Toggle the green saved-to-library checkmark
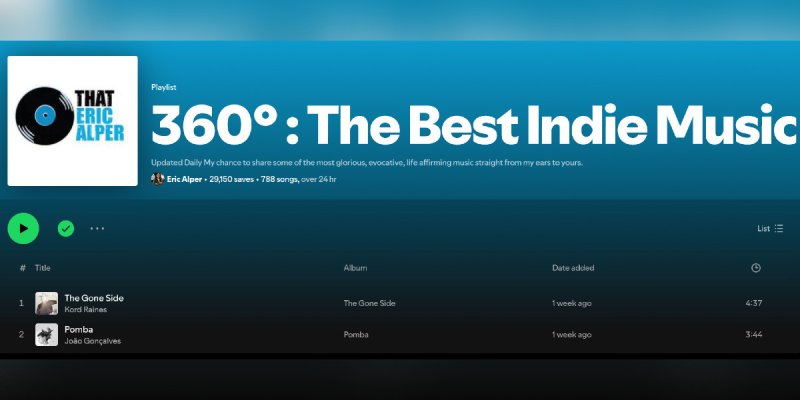This screenshot has width=800, height=400. coord(66,229)
